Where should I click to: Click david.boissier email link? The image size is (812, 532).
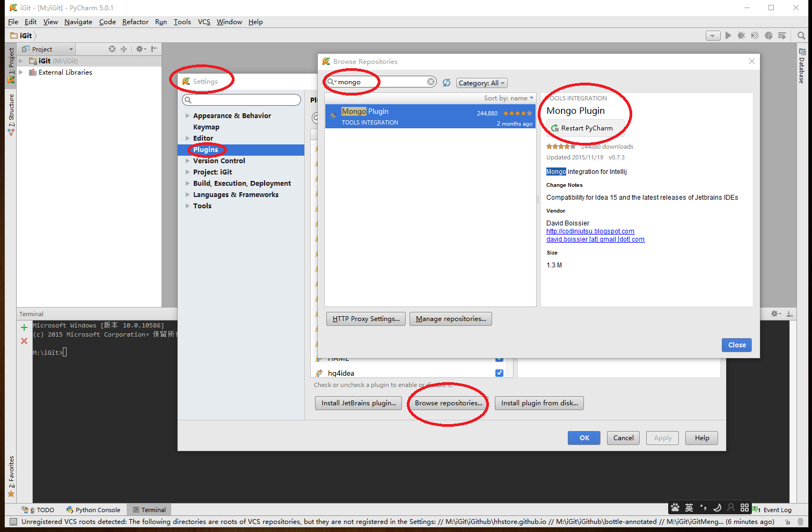coord(596,239)
